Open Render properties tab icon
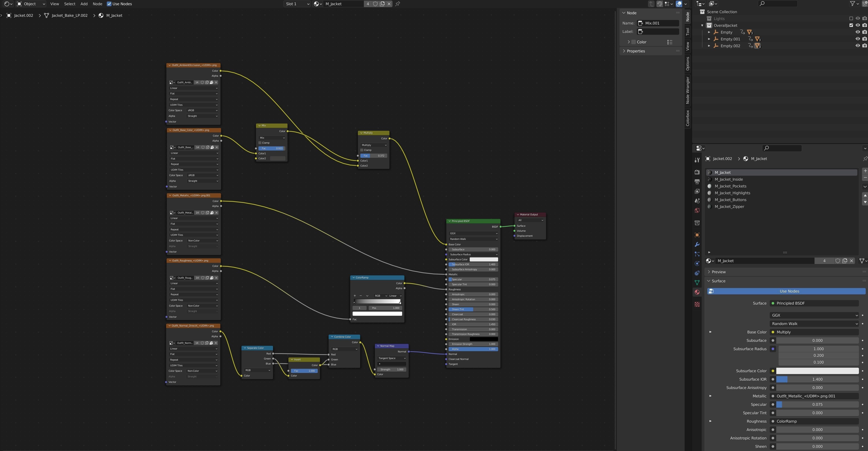This screenshot has width=868, height=451. (697, 172)
